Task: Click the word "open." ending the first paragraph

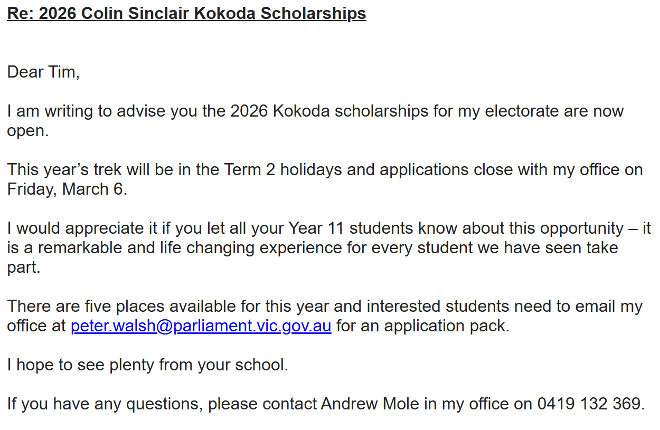Action: (x=27, y=130)
